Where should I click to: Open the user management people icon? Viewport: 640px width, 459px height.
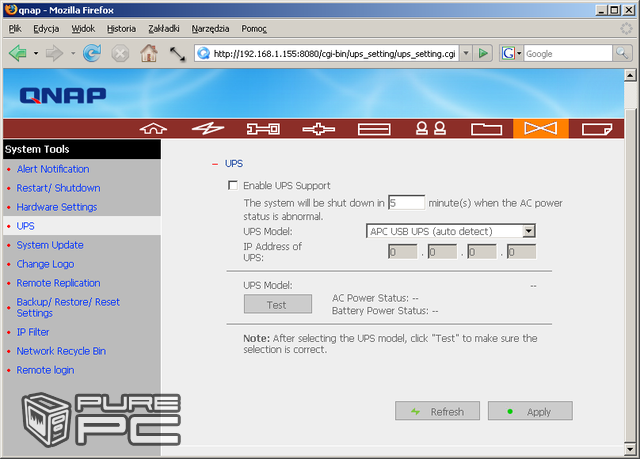[431, 129]
